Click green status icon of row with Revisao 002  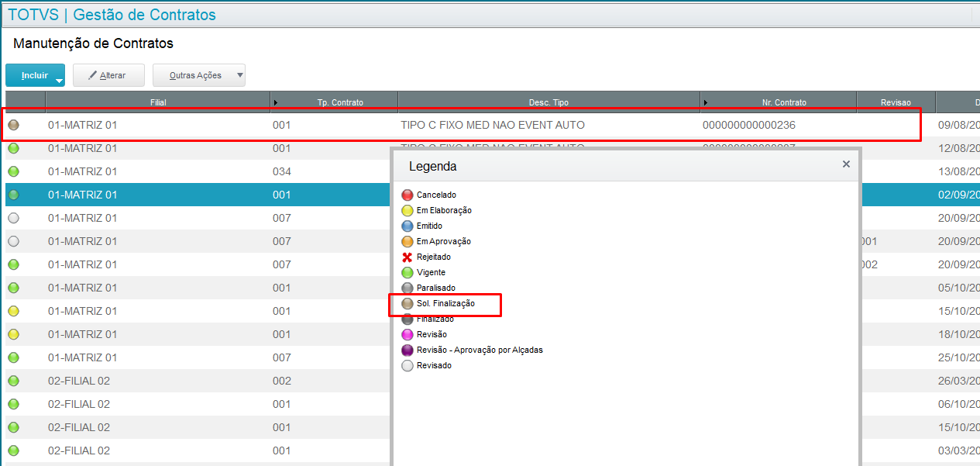(x=13, y=264)
